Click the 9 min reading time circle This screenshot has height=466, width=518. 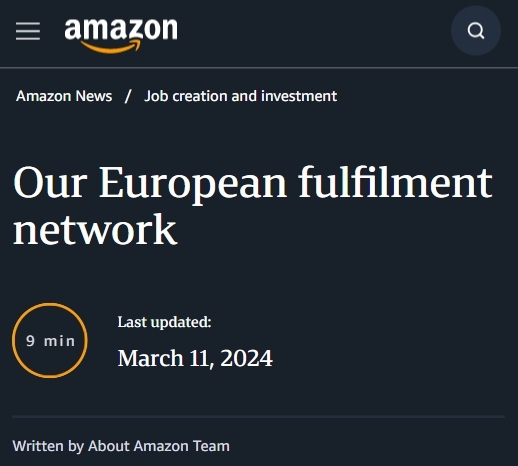pyautogui.click(x=50, y=340)
